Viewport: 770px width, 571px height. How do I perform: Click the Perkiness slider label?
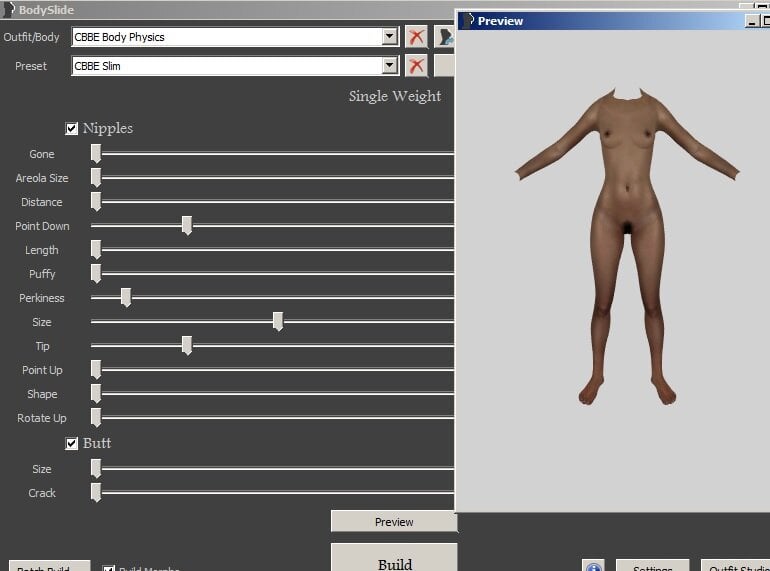pyautogui.click(x=42, y=298)
